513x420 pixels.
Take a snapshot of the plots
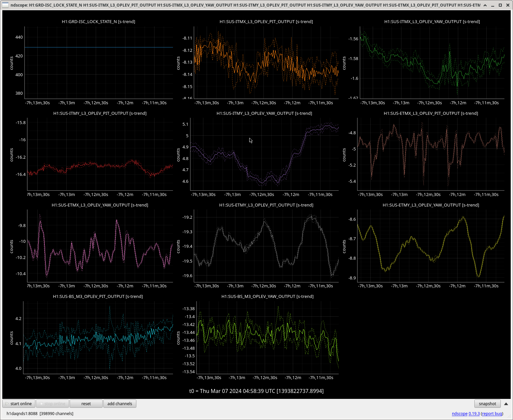(487, 404)
